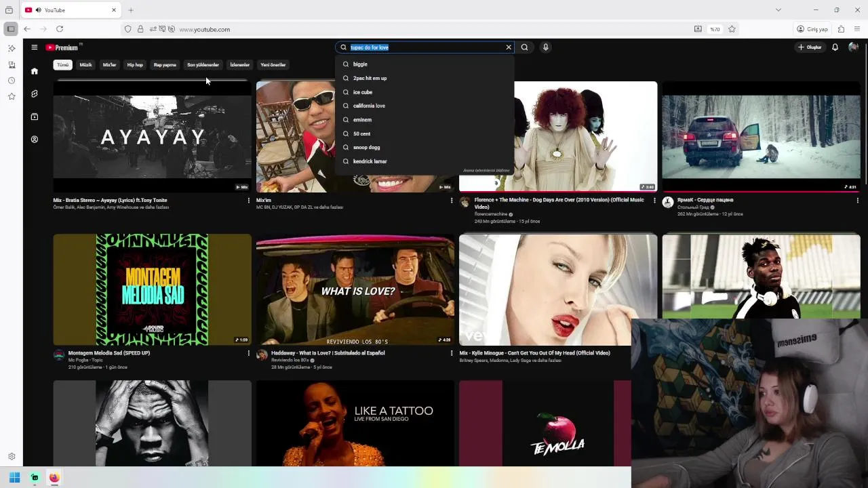This screenshot has width=868, height=488.
Task: Open the notifications bell
Action: [835, 47]
